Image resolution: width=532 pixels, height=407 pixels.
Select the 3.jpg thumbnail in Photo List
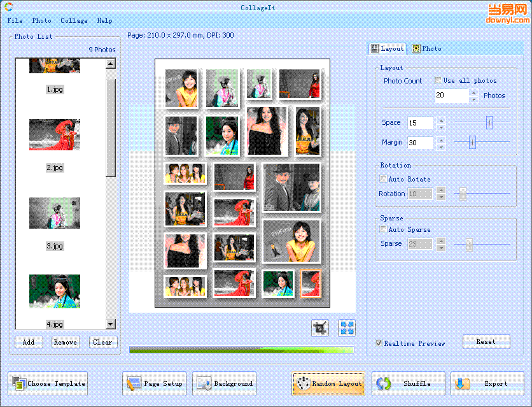[x=55, y=213]
